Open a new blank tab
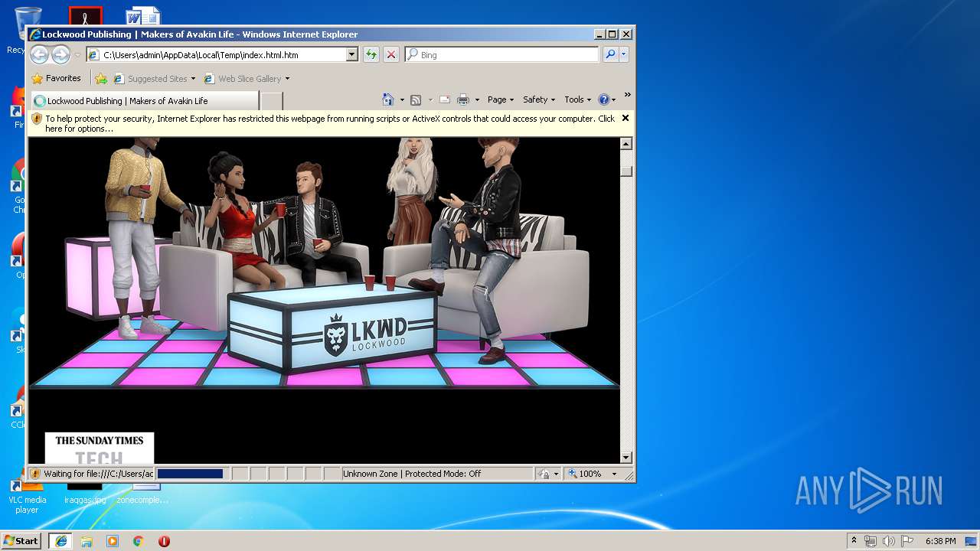 (272, 100)
